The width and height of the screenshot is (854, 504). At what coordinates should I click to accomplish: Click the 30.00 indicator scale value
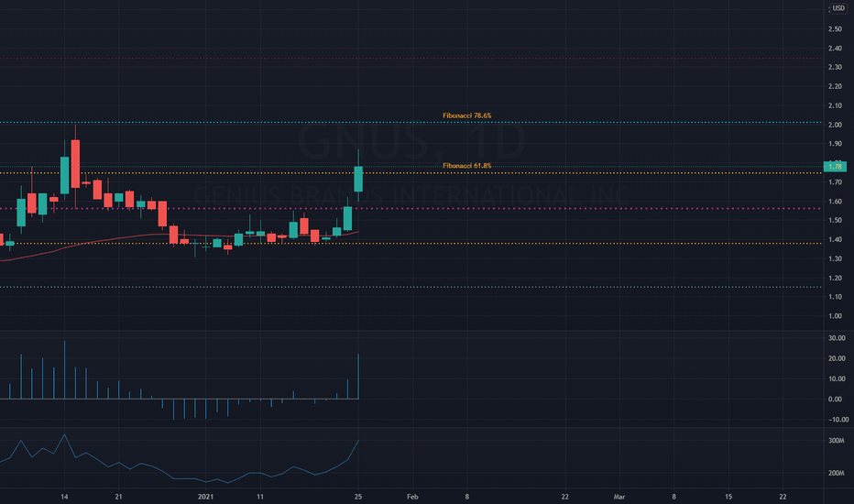coord(837,338)
